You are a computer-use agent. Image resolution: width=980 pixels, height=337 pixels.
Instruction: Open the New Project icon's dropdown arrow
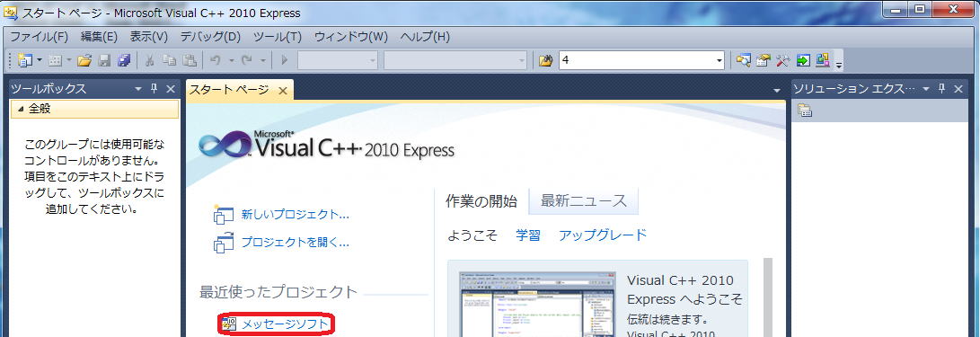[40, 60]
